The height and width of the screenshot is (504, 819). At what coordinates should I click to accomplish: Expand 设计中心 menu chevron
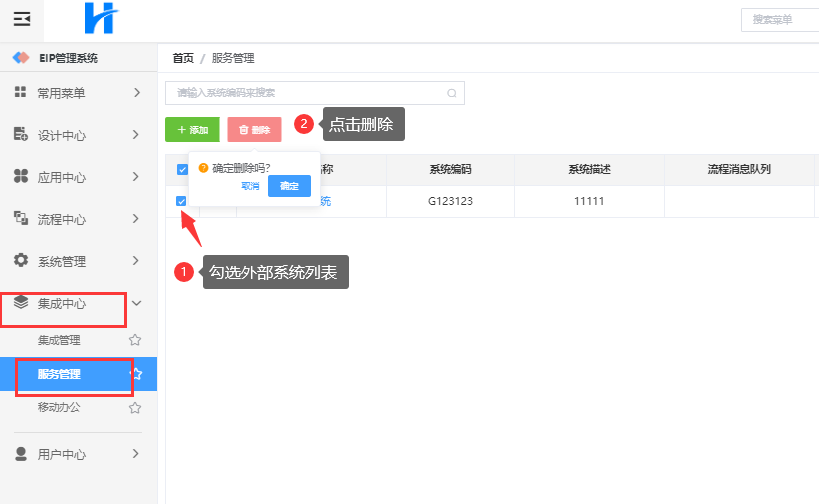(136, 135)
